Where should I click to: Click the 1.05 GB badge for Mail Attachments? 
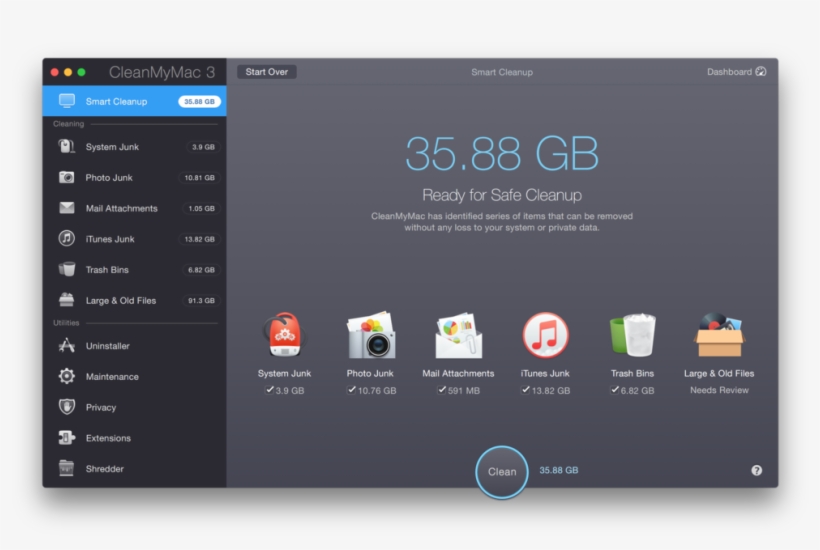pos(201,209)
